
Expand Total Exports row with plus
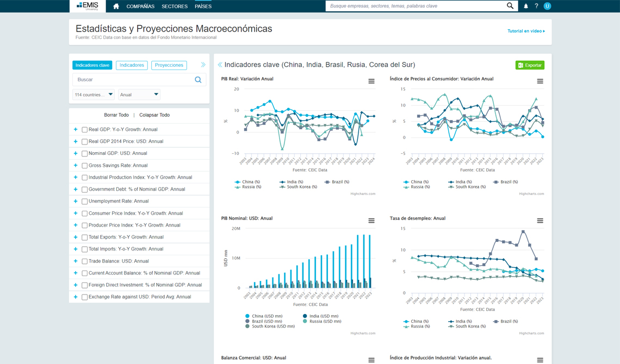(76, 237)
